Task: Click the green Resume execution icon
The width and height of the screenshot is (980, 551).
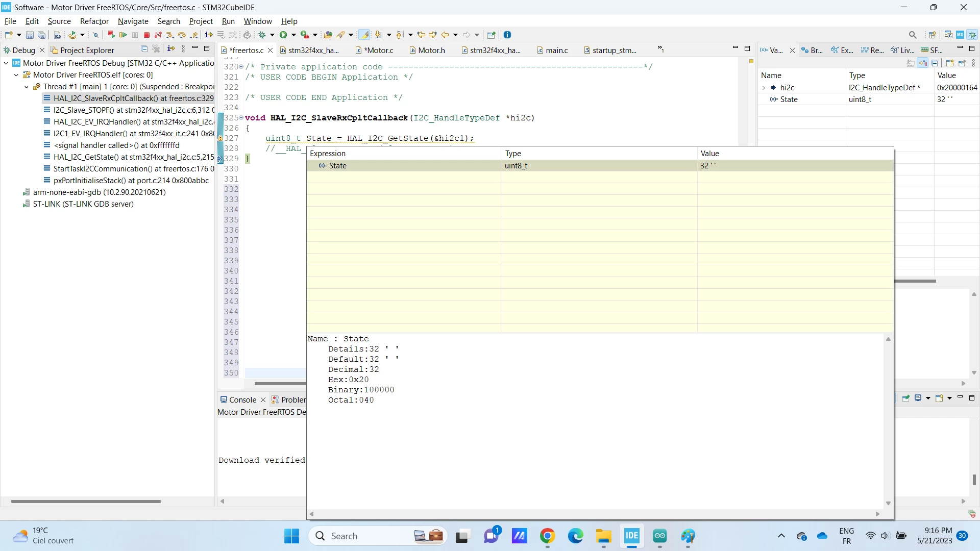Action: pos(123,35)
